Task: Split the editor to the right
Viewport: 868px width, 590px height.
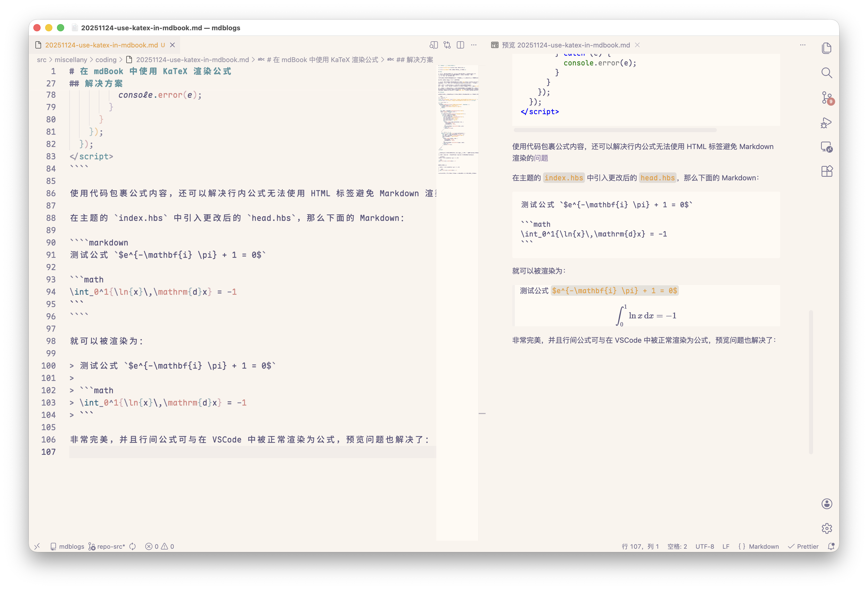Action: coord(460,45)
